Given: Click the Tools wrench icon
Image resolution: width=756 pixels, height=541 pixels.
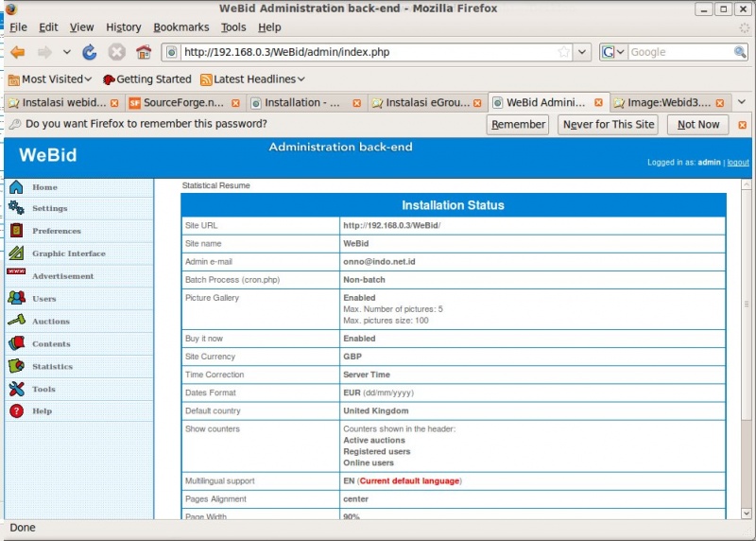Looking at the screenshot, I should [16, 389].
